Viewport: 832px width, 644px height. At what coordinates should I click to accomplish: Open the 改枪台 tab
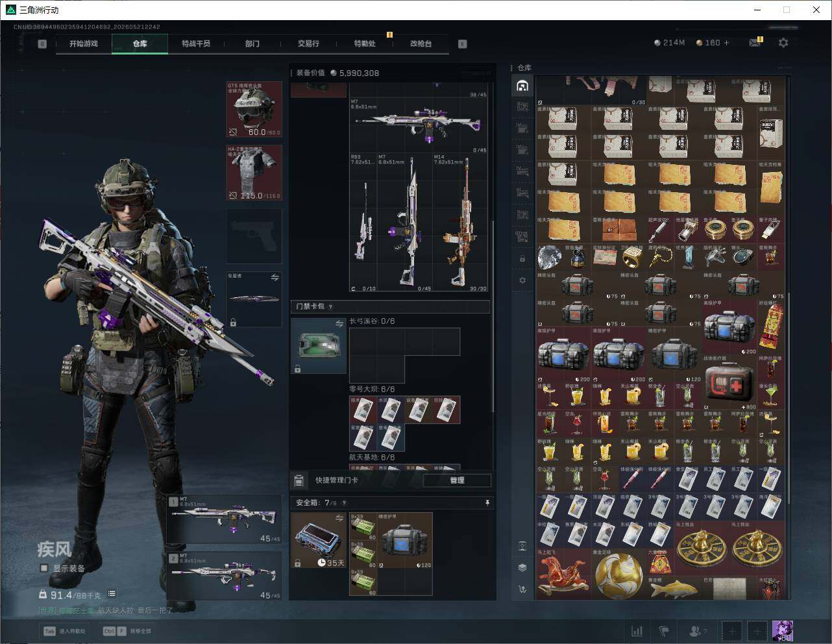pos(421,43)
